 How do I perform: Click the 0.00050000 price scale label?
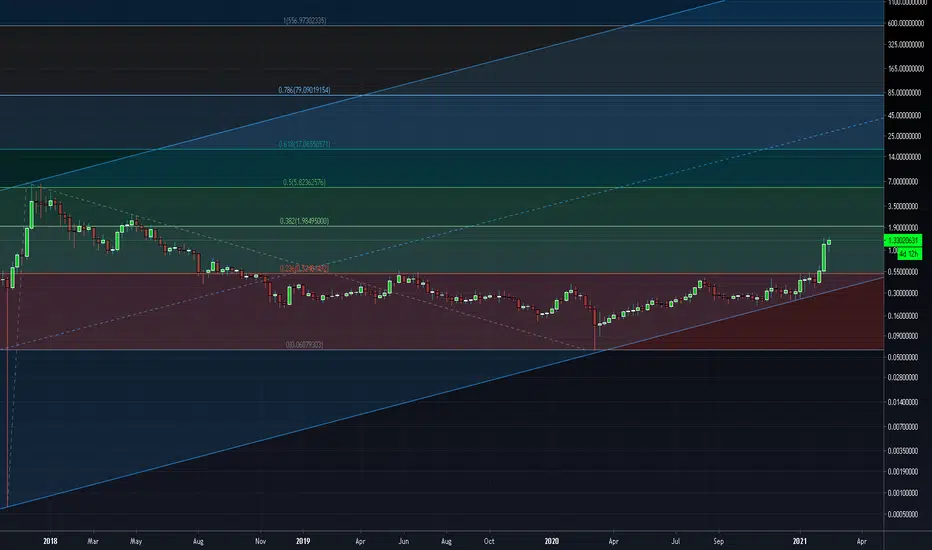point(904,514)
